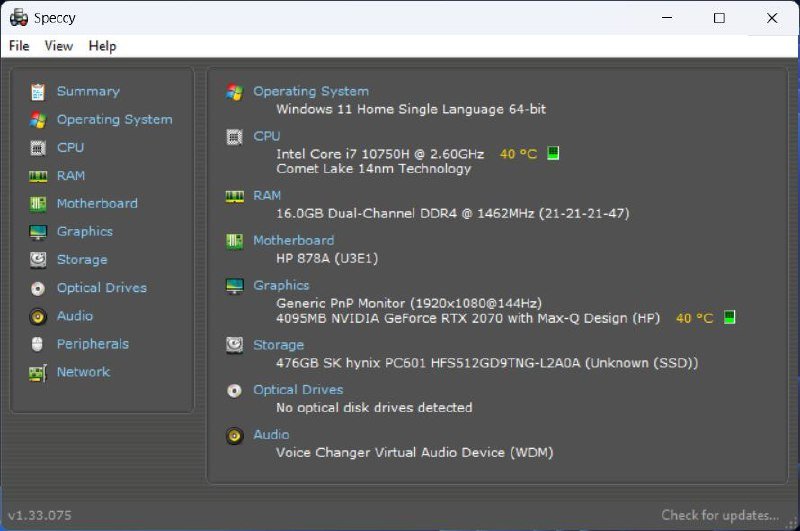The height and width of the screenshot is (531, 800).
Task: Open the Motherboard heading link in summary
Action: coord(293,240)
